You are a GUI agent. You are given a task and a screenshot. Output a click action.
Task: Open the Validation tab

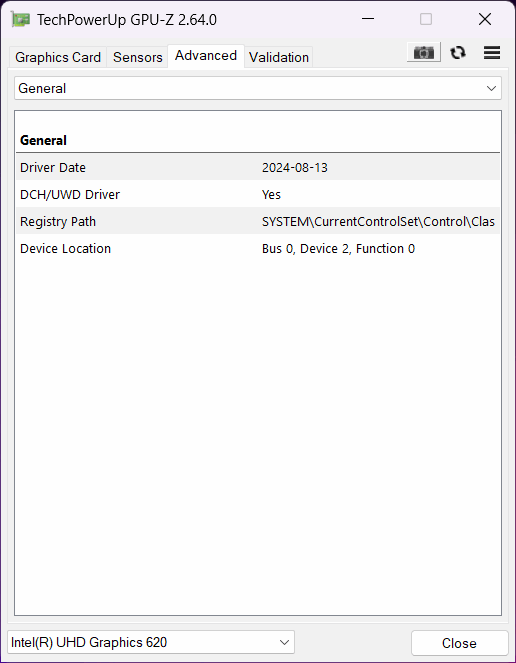tap(279, 57)
